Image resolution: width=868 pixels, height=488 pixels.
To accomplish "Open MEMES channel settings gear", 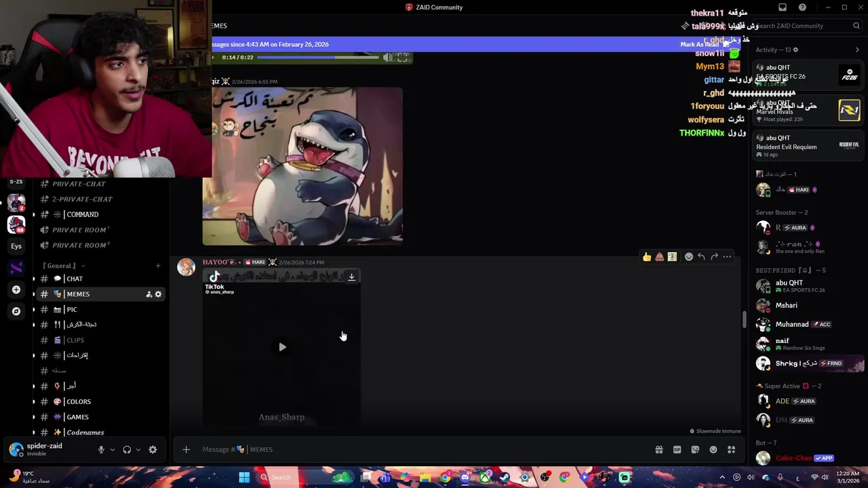I will [x=158, y=294].
